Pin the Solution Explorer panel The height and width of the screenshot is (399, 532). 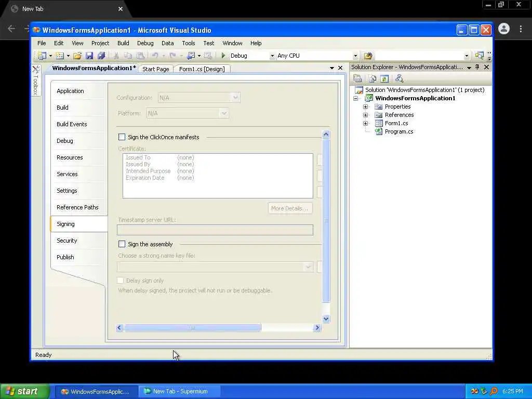point(477,67)
